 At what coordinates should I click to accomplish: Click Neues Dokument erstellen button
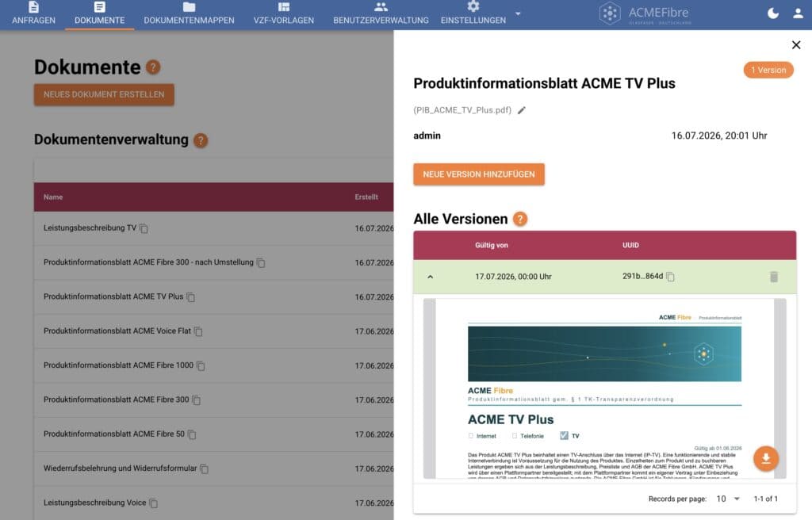pyautogui.click(x=104, y=94)
